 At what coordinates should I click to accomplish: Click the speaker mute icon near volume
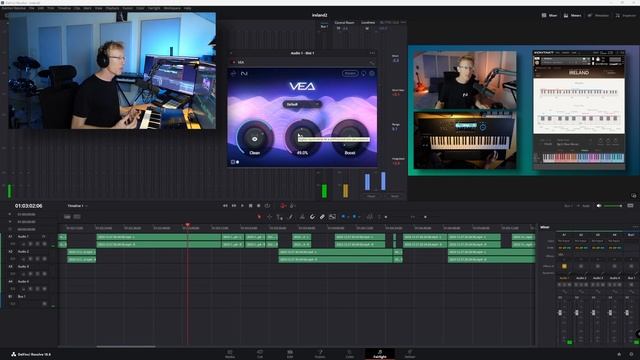pyautogui.click(x=599, y=206)
